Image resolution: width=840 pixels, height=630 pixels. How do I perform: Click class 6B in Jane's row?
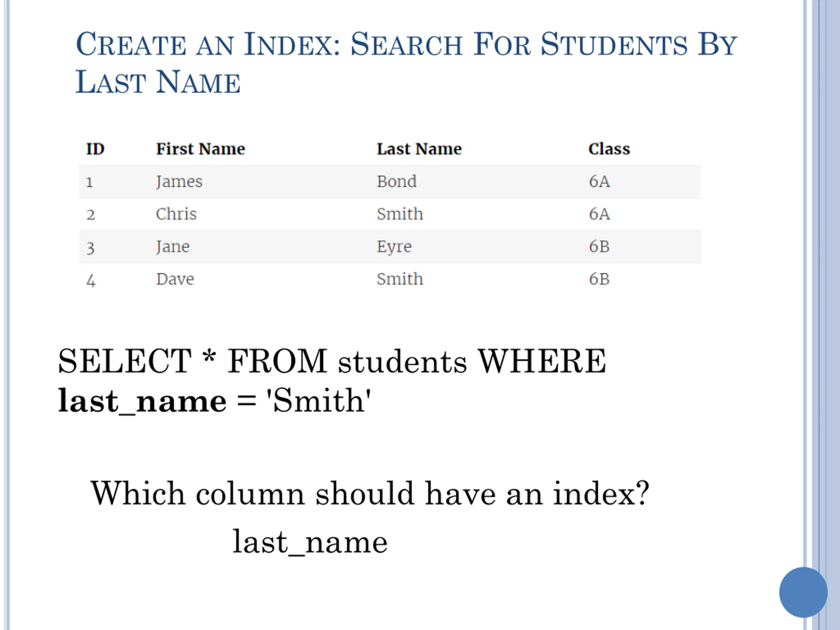click(599, 247)
